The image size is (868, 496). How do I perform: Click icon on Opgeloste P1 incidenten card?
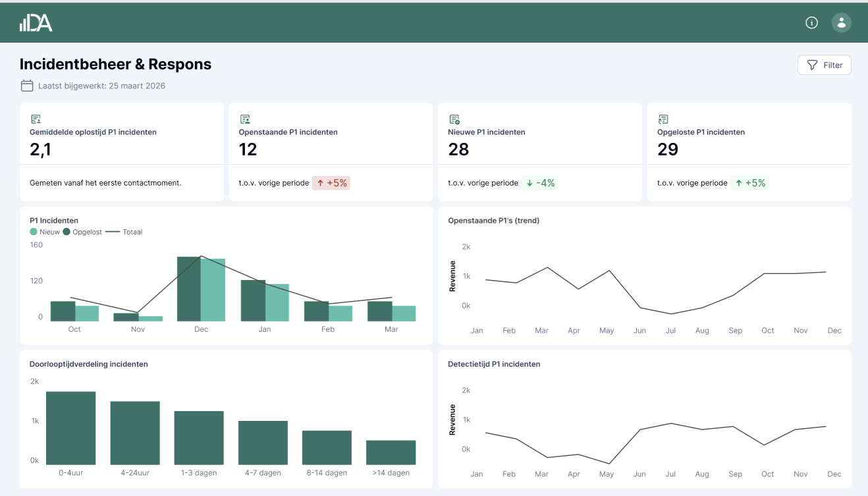pos(663,119)
